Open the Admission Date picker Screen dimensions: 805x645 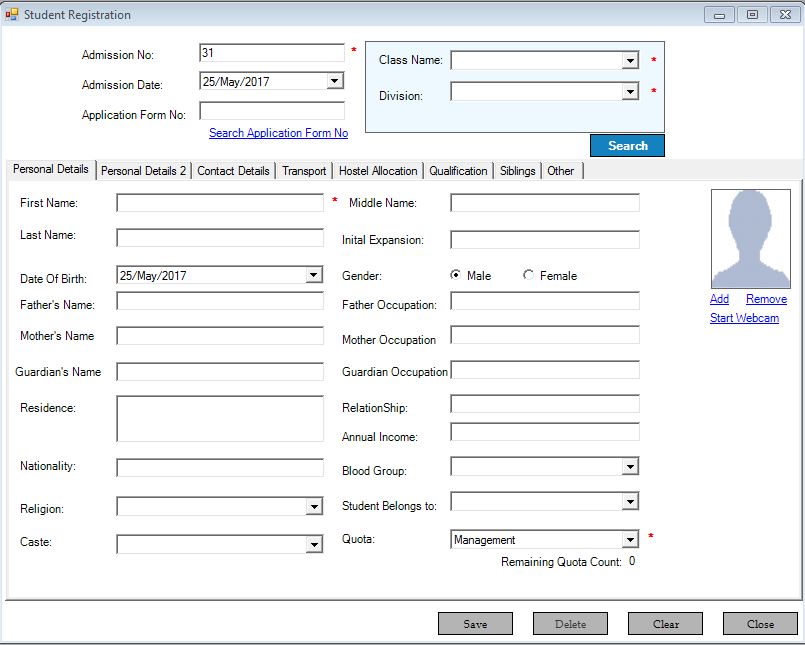coord(335,82)
